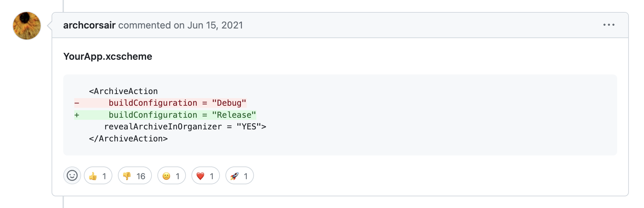Click the YourApp.xcscheme heading text
This screenshot has width=644, height=208.
click(108, 56)
